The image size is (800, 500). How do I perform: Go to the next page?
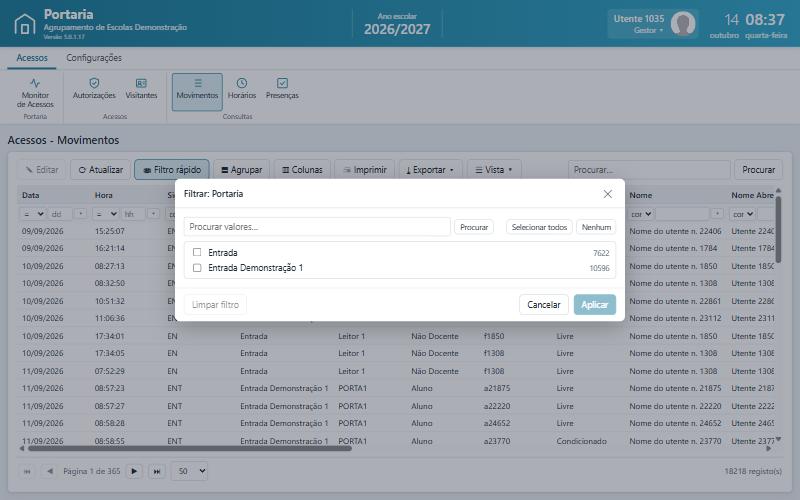[x=134, y=471]
